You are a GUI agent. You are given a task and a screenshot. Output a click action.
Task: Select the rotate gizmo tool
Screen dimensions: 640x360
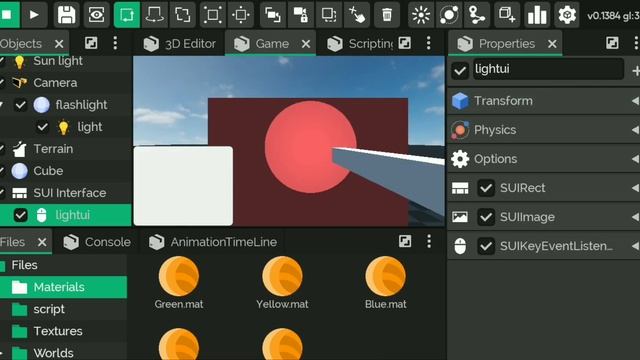pyautogui.click(x=155, y=15)
